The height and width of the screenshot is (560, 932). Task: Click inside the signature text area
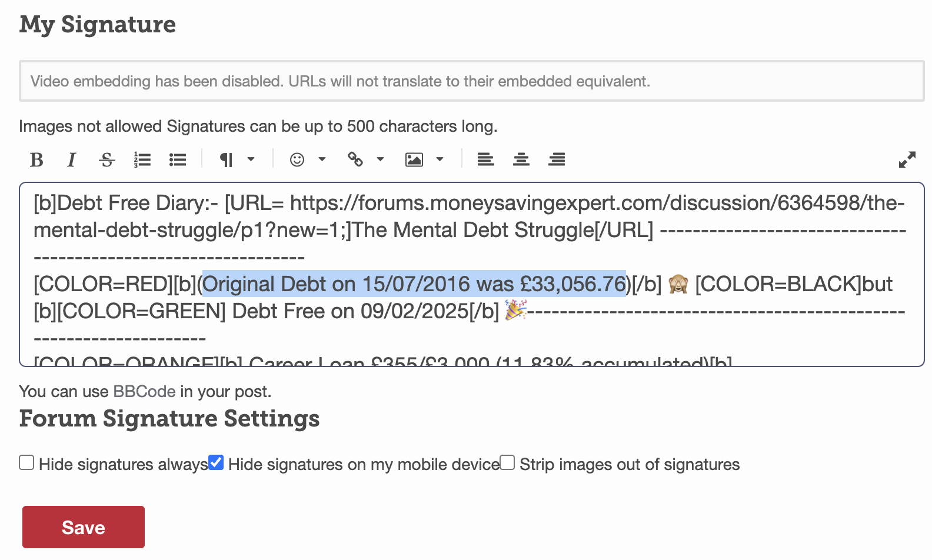tap(471, 274)
